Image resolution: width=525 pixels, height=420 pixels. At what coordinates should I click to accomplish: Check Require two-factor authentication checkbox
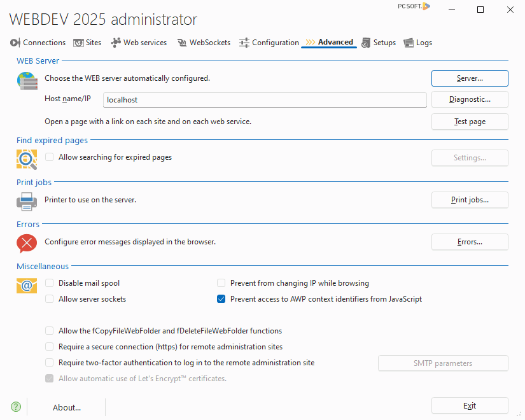[49, 362]
